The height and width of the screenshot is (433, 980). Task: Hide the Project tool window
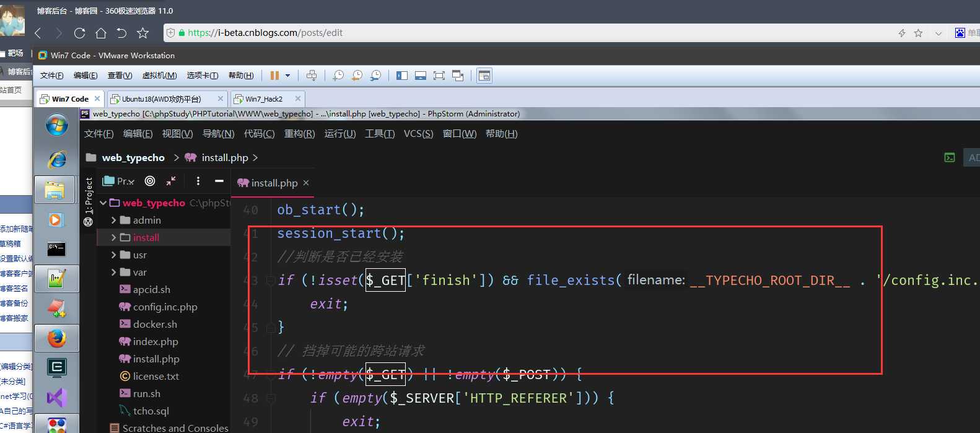(x=219, y=181)
